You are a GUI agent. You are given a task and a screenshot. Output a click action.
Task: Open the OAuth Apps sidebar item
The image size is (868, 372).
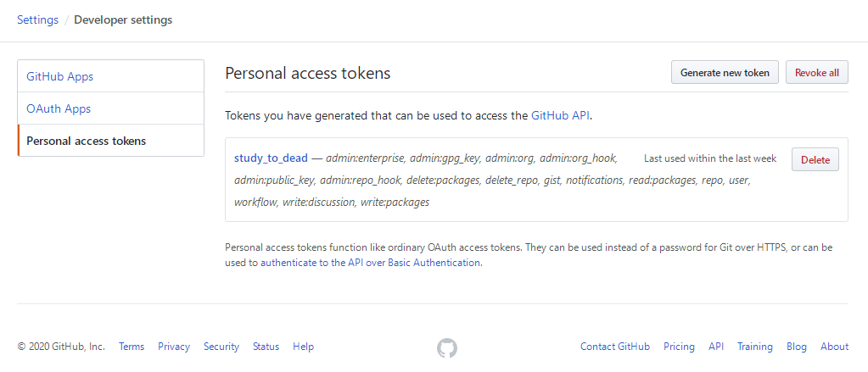point(59,108)
